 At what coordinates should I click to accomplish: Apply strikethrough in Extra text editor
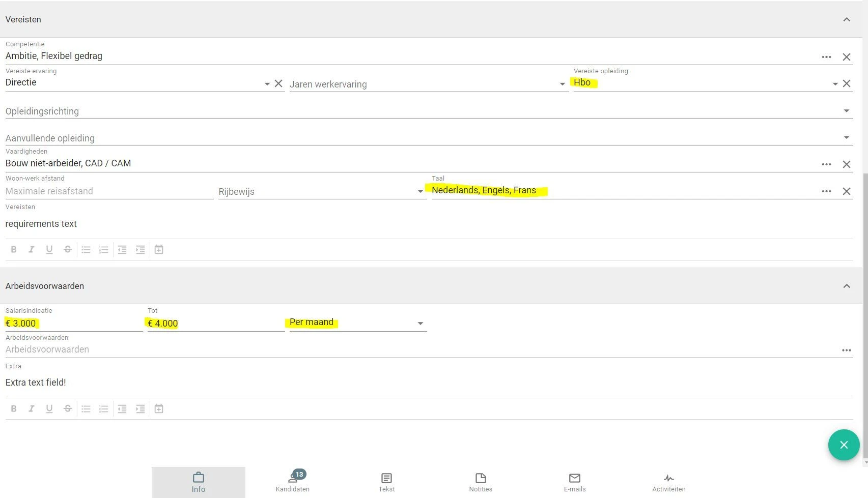[x=67, y=408]
